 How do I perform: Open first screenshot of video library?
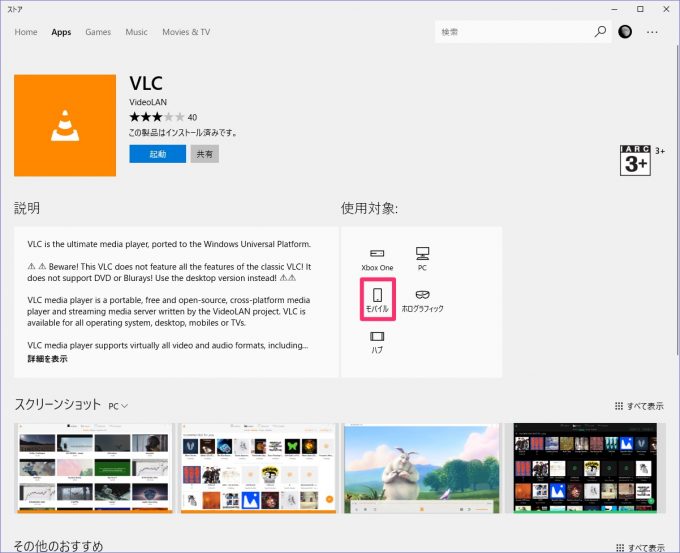[x=94, y=468]
